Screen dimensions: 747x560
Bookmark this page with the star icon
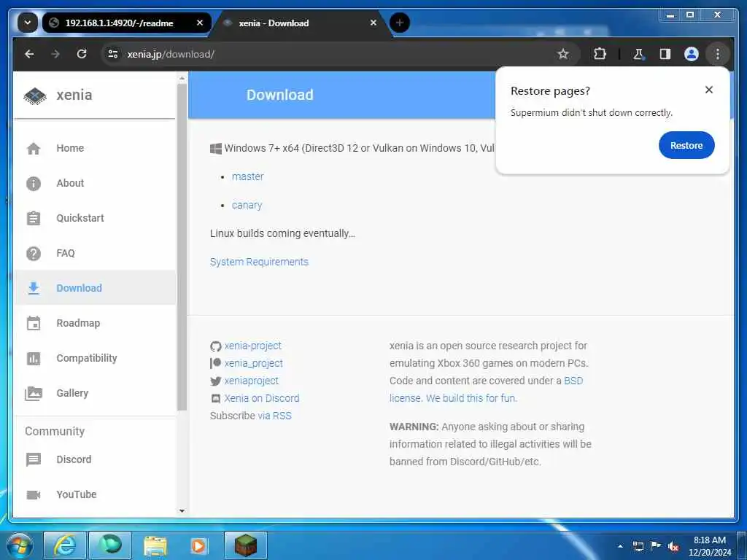[x=563, y=54]
